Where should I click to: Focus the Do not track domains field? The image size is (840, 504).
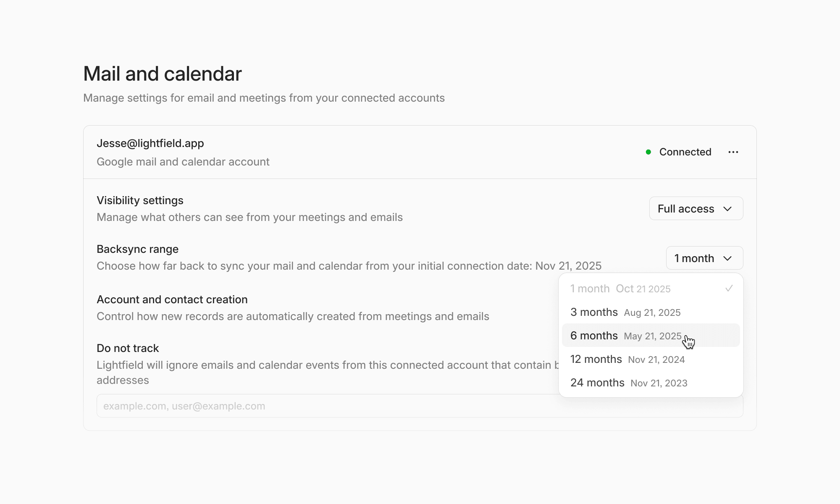(x=328, y=406)
